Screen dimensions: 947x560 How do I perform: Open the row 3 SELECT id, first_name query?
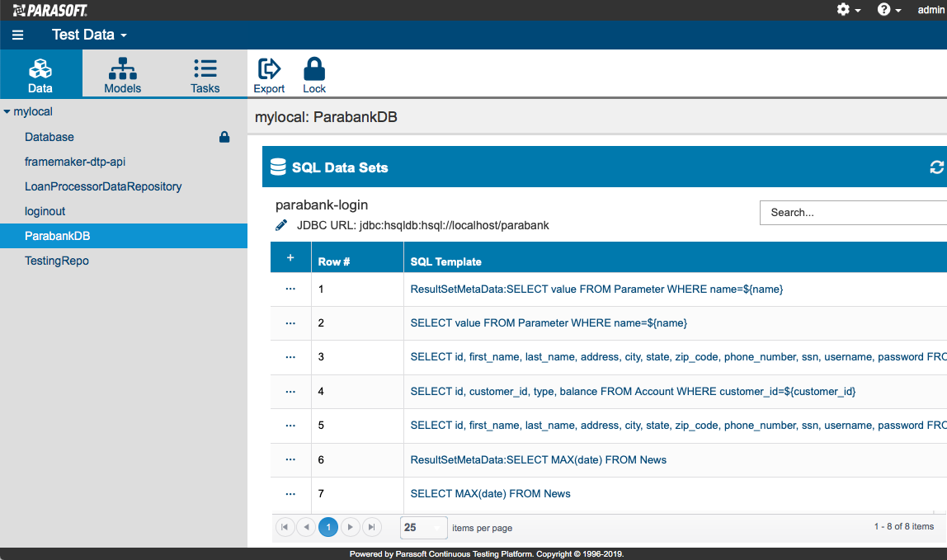[678, 357]
